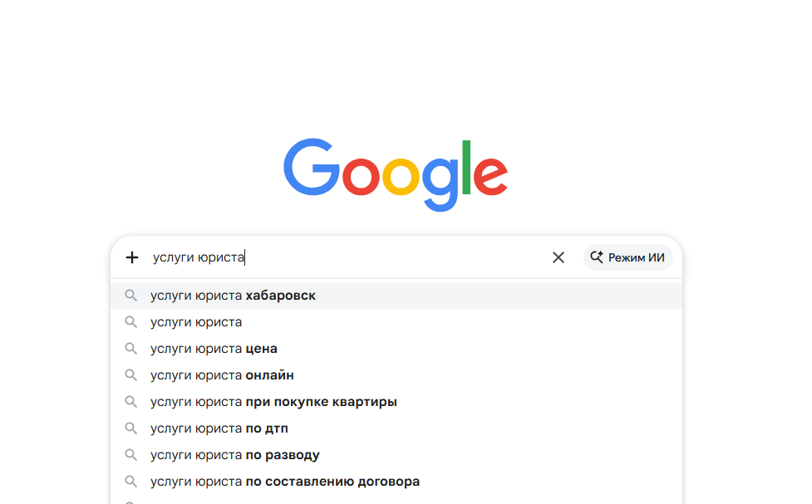Click the AI Mode sparkle icon
This screenshot has width=812, height=504.
(596, 257)
